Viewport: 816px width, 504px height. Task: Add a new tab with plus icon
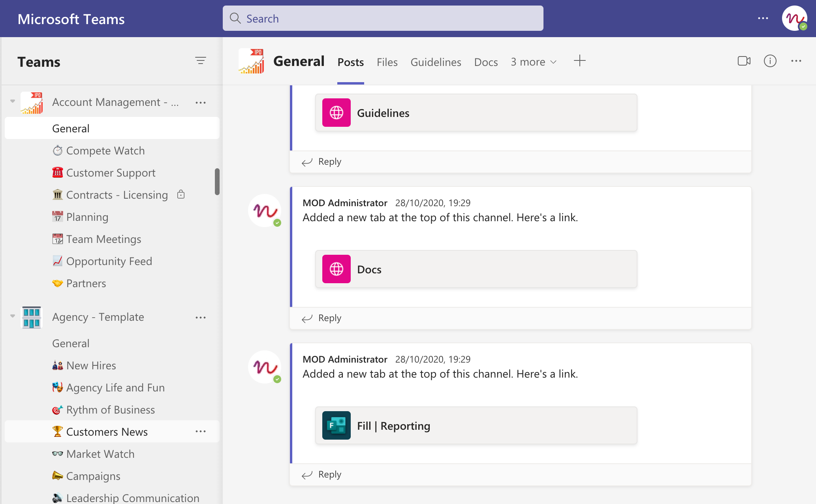(x=579, y=61)
